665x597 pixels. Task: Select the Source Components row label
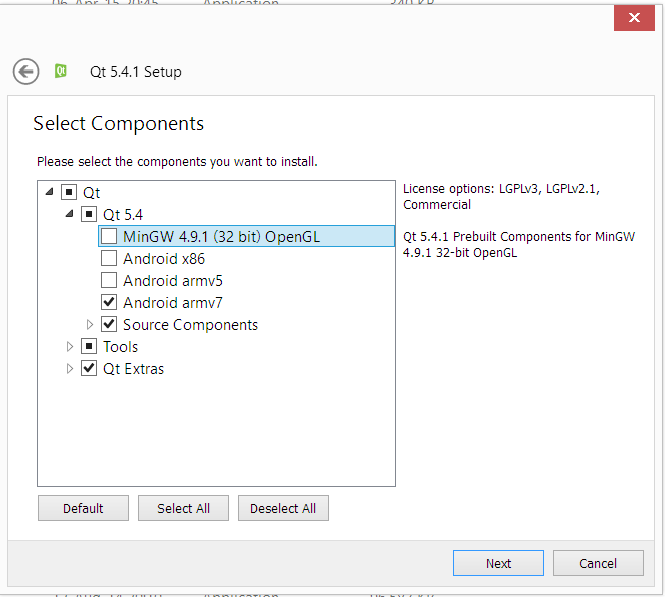click(190, 325)
